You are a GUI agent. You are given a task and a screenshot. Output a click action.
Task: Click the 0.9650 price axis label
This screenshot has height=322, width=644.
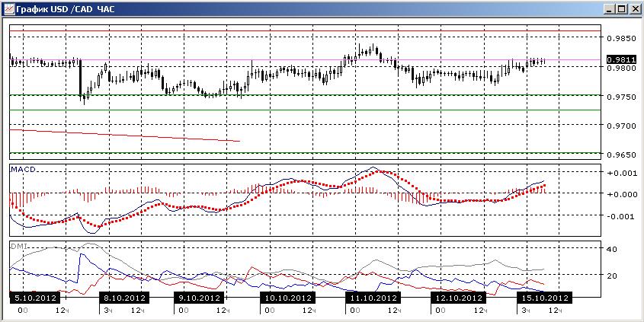point(620,155)
